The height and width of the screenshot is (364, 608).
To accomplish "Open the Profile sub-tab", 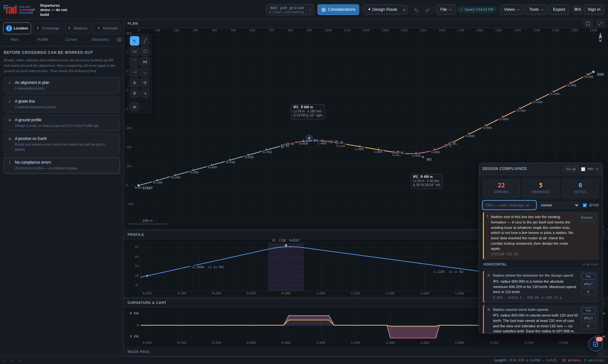I will point(43,40).
